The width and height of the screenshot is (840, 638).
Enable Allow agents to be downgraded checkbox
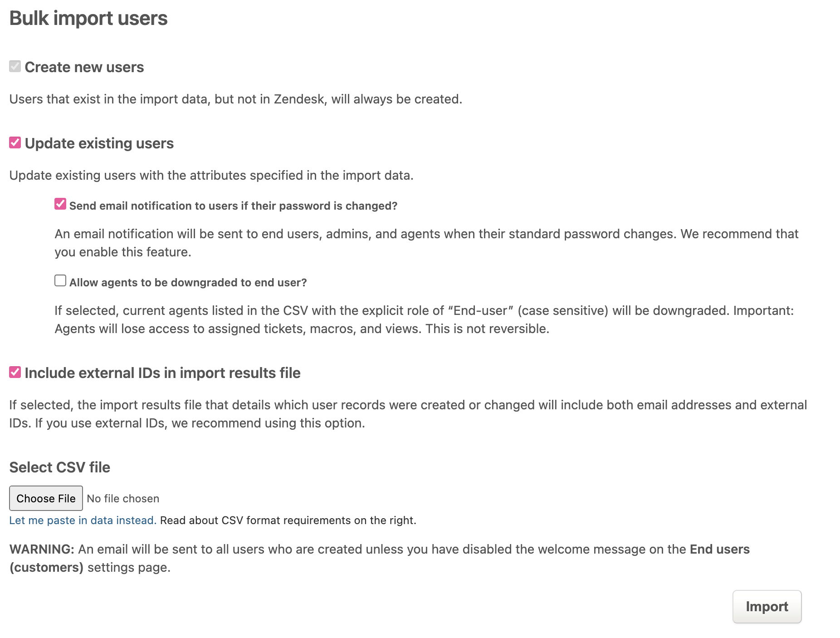[60, 281]
